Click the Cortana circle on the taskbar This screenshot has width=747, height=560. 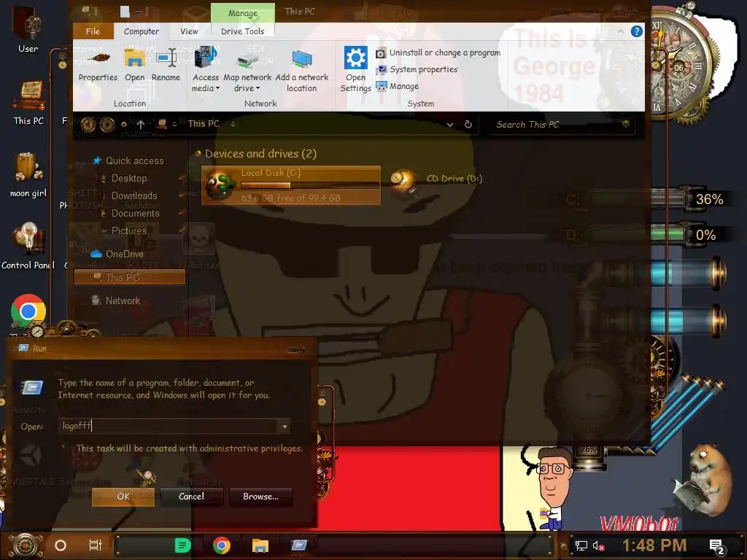coord(61,545)
